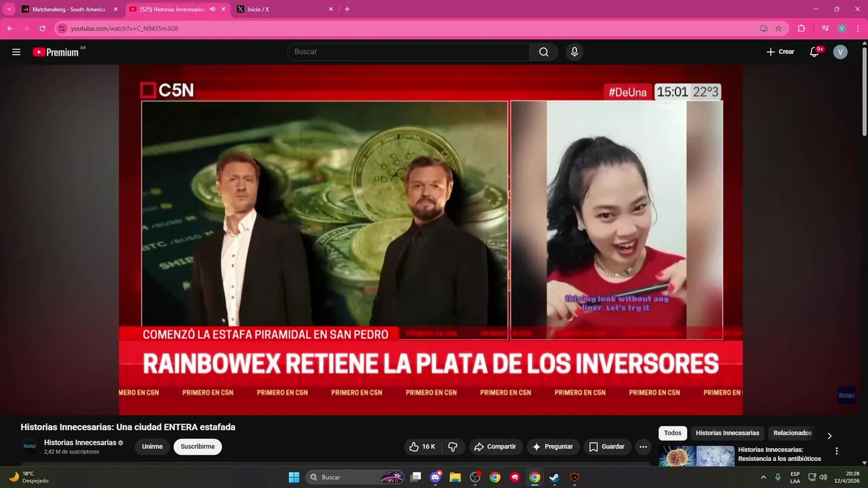The width and height of the screenshot is (868, 488).
Task: Open File Explorer from taskbar
Action: coord(455,477)
